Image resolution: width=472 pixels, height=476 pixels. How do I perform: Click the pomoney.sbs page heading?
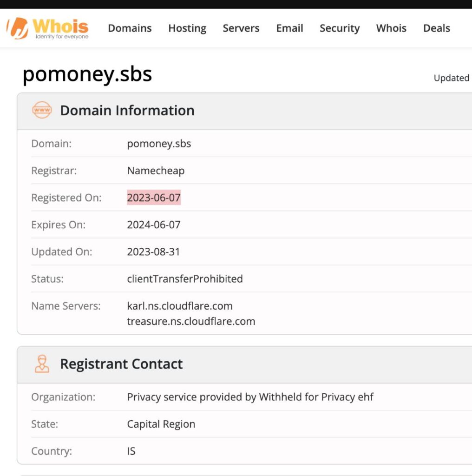[87, 74]
